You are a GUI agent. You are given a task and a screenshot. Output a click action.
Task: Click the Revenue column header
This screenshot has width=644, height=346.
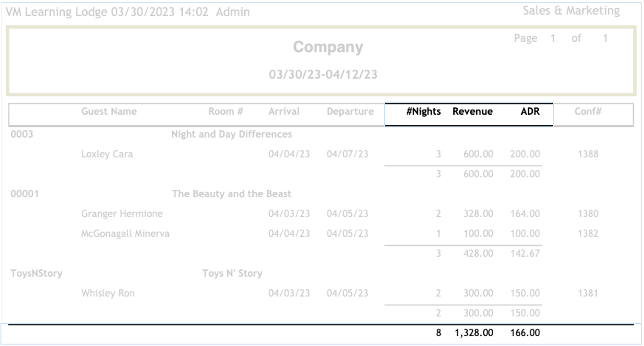click(472, 111)
